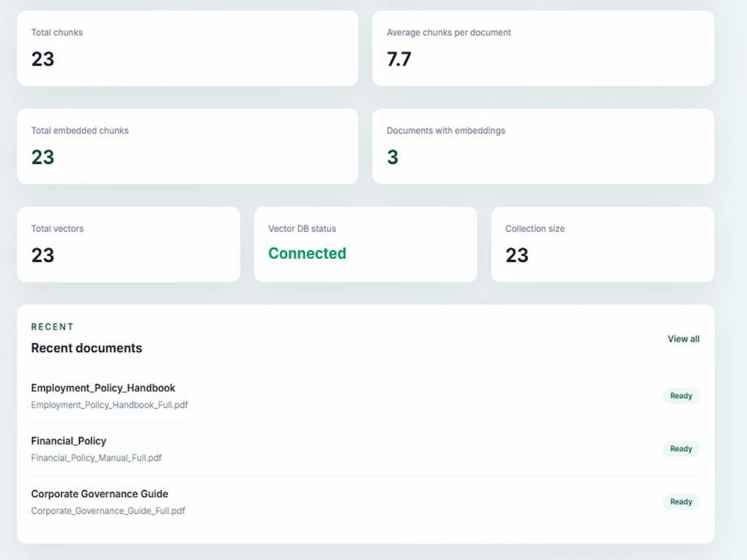Click the Total chunks label

click(57, 32)
